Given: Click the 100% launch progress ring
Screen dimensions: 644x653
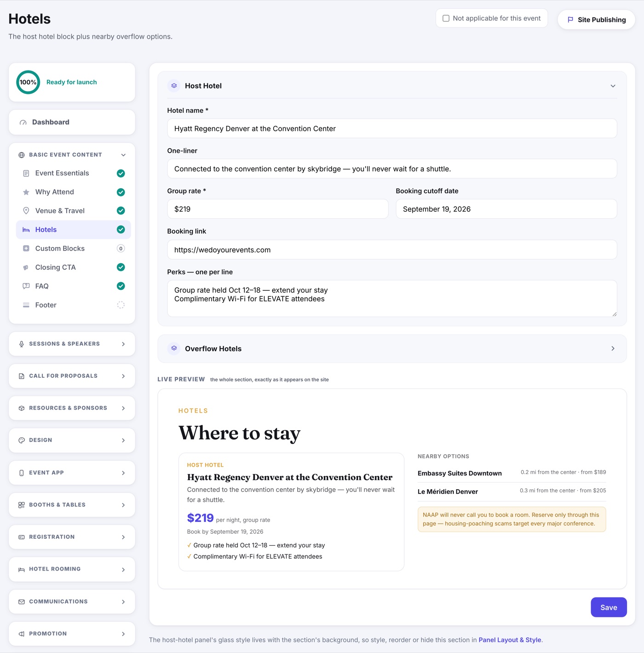Looking at the screenshot, I should click(x=28, y=82).
